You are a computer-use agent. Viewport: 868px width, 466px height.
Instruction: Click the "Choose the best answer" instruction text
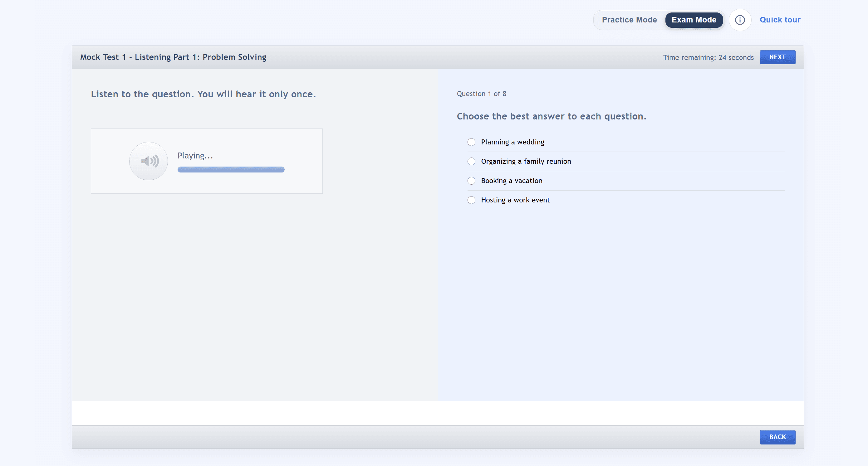pos(552,116)
